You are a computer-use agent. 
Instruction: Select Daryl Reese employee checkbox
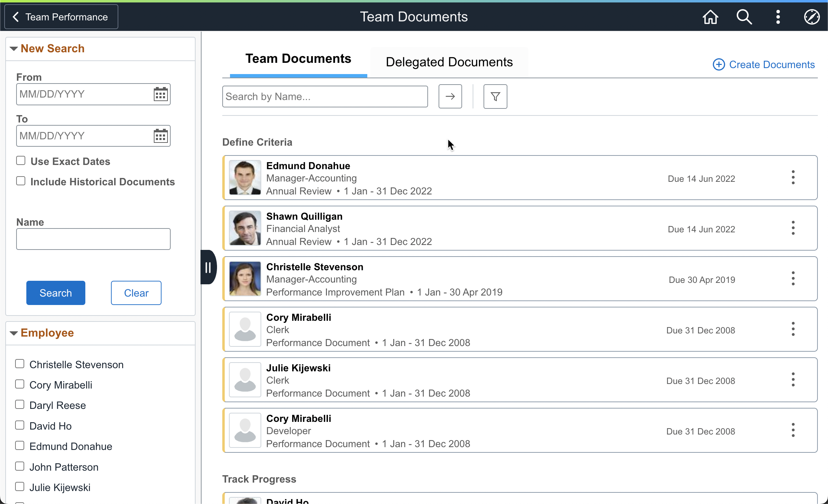pyautogui.click(x=20, y=405)
